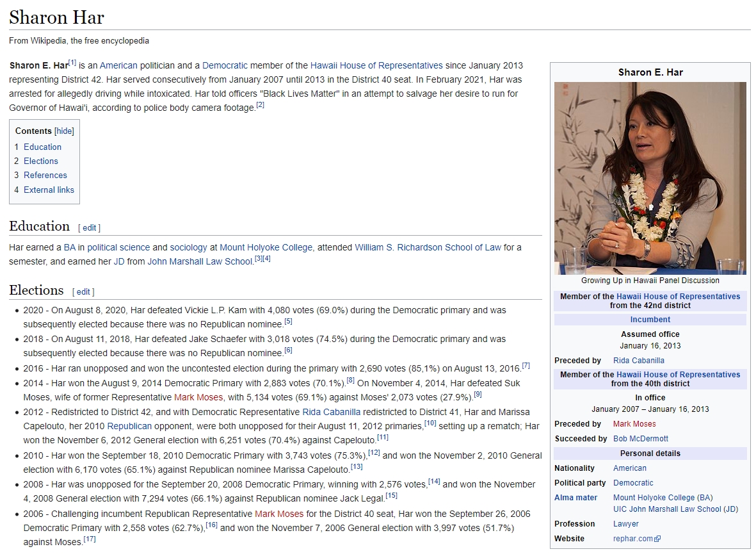Jump to External links in Contents
Viewport: 756px width, 556px height.
(49, 190)
